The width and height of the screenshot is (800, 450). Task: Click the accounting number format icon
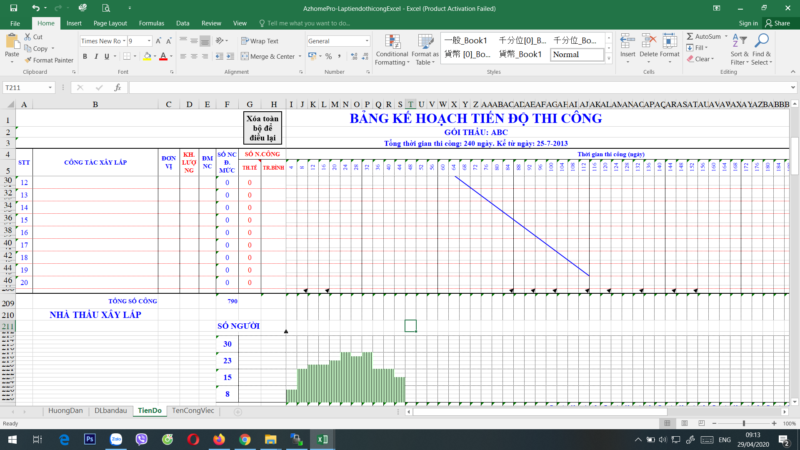coord(312,56)
